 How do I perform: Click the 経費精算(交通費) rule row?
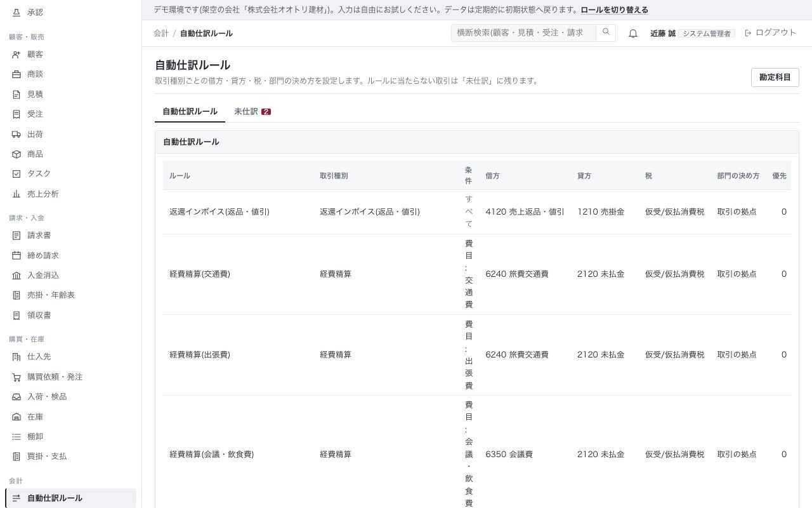(476, 274)
